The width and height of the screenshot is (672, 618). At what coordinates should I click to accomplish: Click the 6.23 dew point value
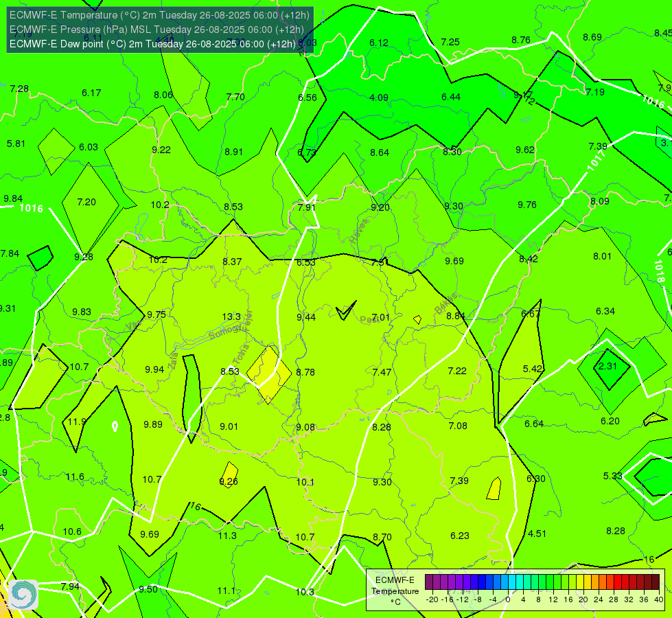pyautogui.click(x=460, y=535)
